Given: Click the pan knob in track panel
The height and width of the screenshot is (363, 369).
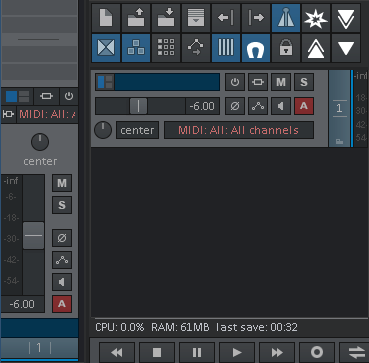Looking at the screenshot, I should coord(103,130).
